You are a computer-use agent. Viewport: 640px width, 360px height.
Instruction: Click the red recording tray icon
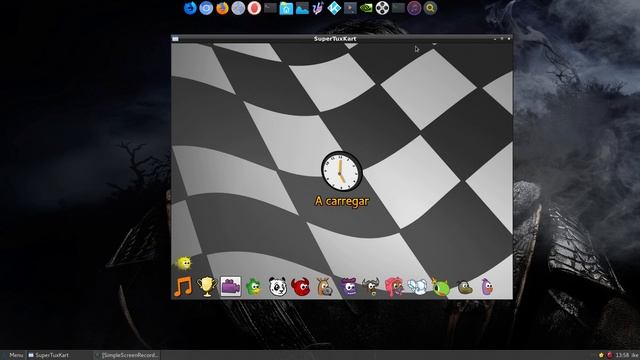(609, 355)
